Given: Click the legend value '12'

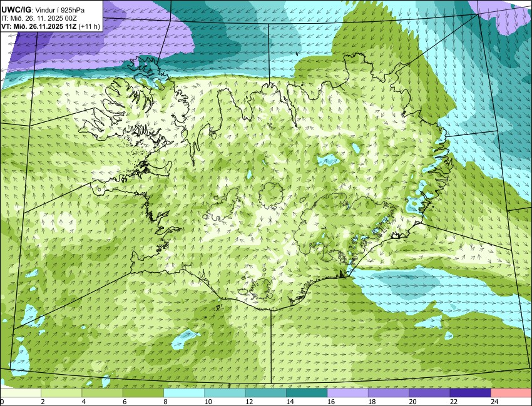Looking at the screenshot, I should (249, 402).
